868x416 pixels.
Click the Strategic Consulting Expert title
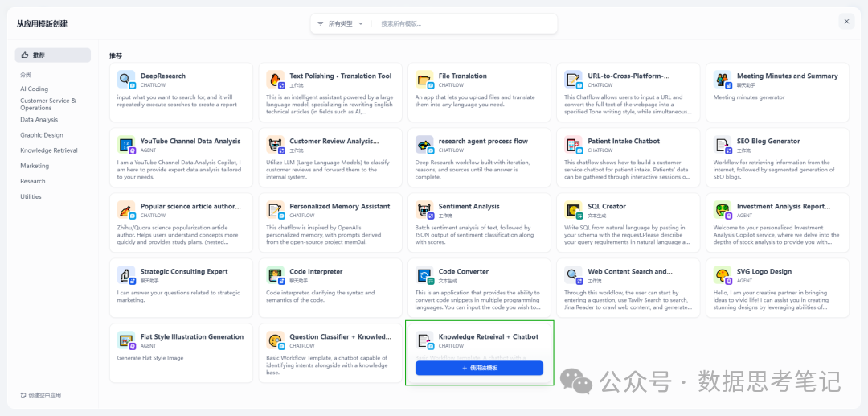click(184, 271)
